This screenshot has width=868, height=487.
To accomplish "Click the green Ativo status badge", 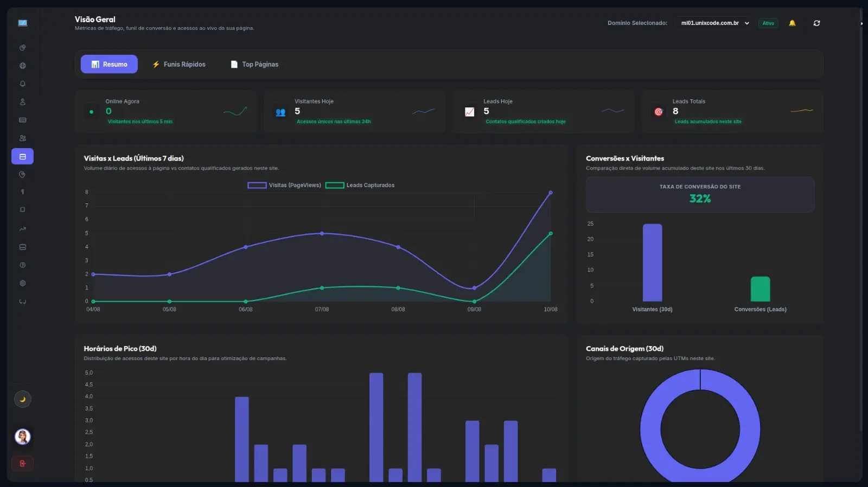I will coord(768,23).
